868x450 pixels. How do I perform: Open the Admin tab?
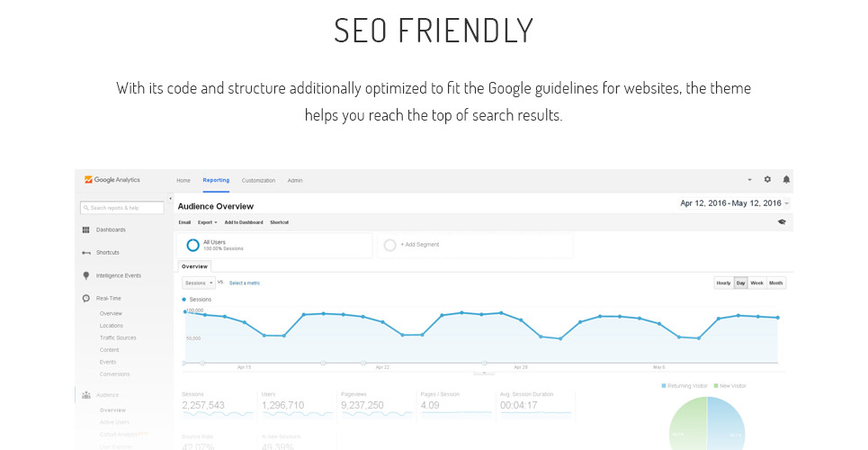[x=295, y=180]
